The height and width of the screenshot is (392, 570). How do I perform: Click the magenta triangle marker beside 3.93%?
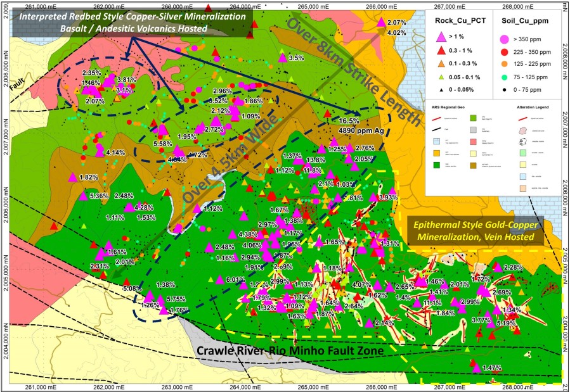tap(373, 197)
